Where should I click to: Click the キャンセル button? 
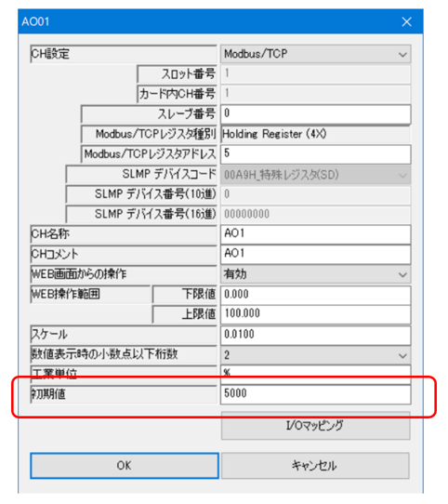(x=315, y=466)
